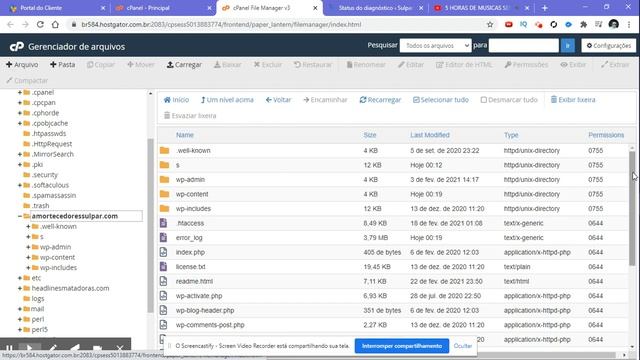Click the Ocultar link in sharing bar
The height and width of the screenshot is (360, 640).
pyautogui.click(x=463, y=346)
